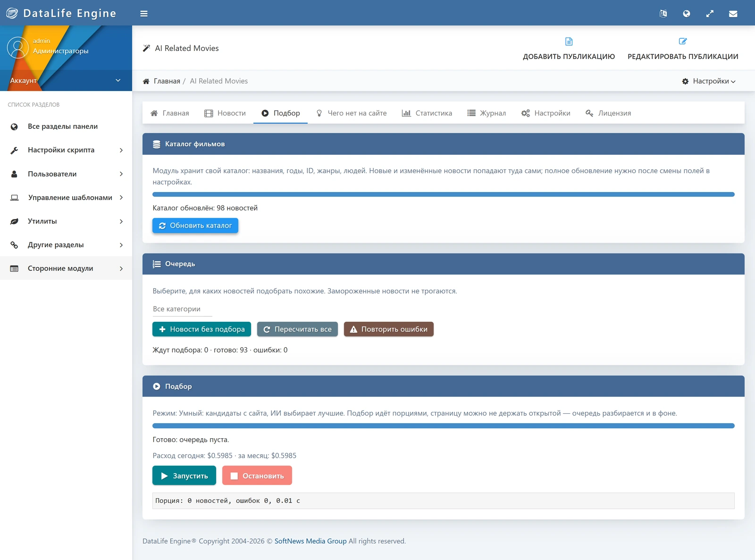
Task: Click Пересчитать все button
Action: (297, 329)
